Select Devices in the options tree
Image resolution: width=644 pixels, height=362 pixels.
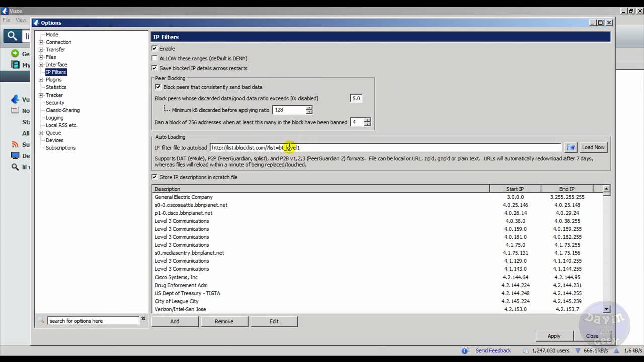[x=54, y=140]
